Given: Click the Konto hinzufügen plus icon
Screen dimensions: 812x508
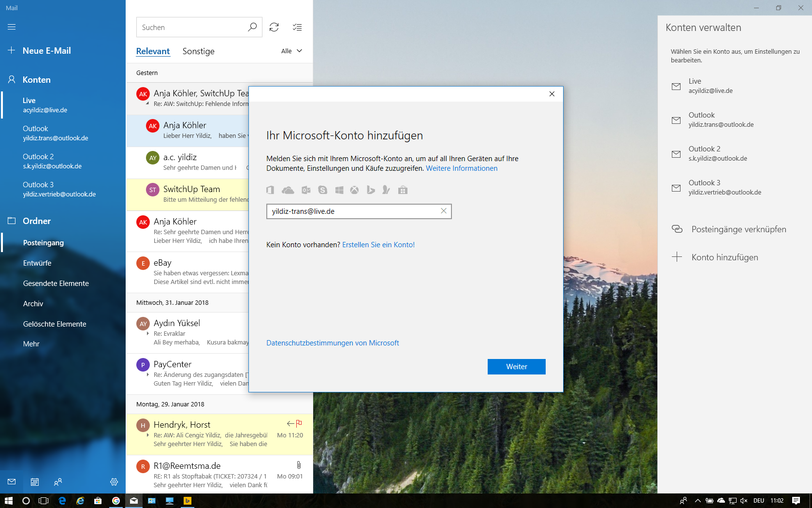Looking at the screenshot, I should pyautogui.click(x=677, y=257).
